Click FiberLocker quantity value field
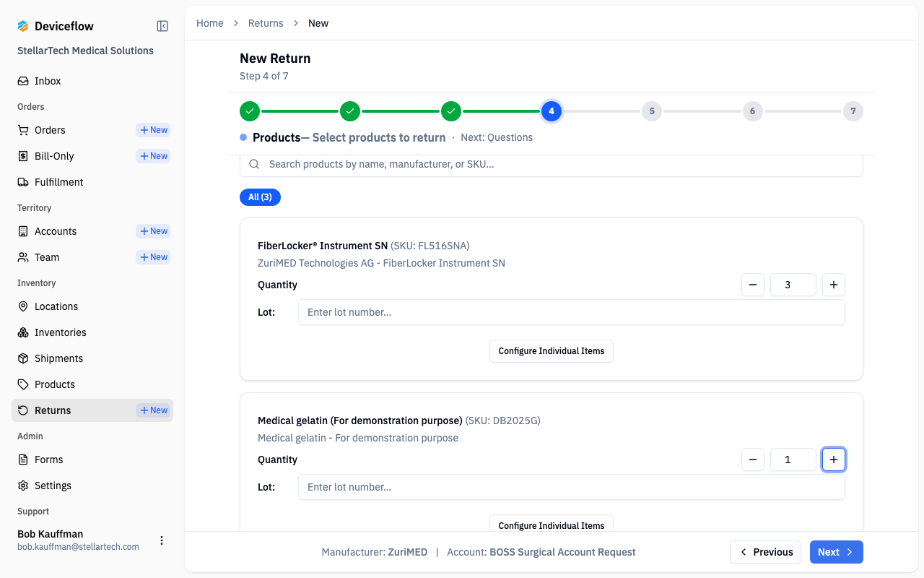The image size is (924, 578). (x=793, y=285)
